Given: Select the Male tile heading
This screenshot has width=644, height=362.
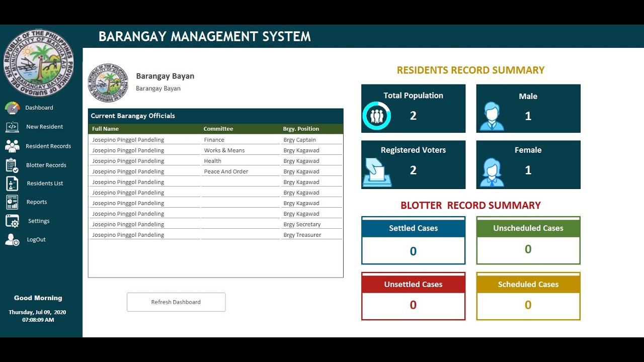Looking at the screenshot, I should 528,96.
